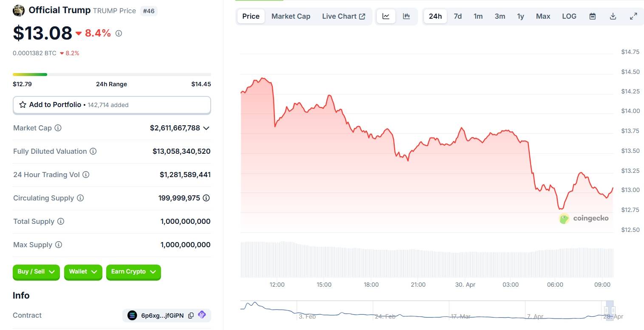Click the 24h Range progress bar

click(x=112, y=74)
